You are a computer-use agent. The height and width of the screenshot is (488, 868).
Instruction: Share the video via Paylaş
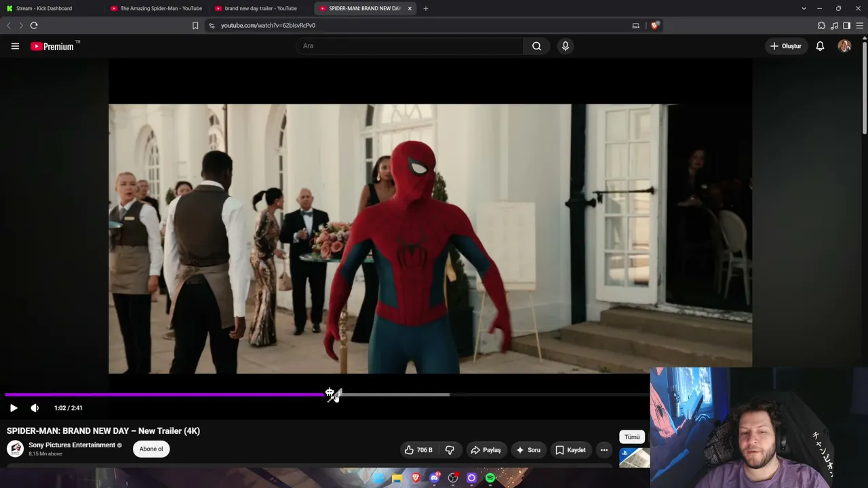point(486,450)
